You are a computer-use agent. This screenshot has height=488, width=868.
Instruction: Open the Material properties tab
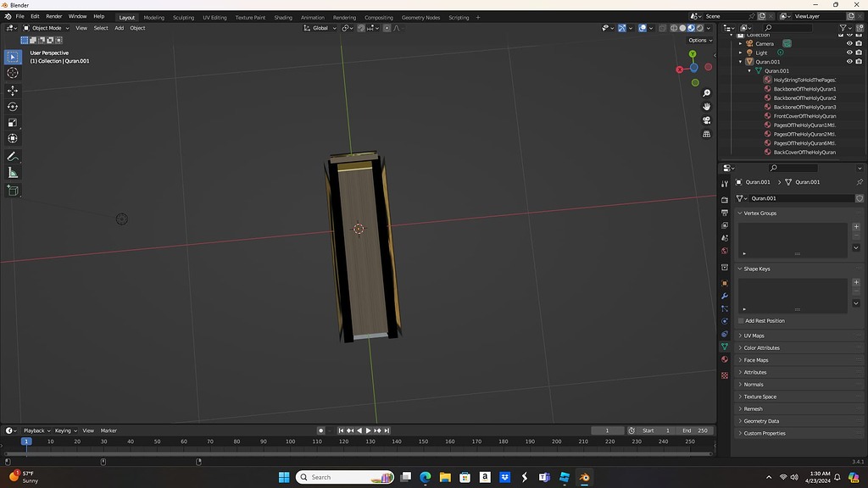[725, 359]
